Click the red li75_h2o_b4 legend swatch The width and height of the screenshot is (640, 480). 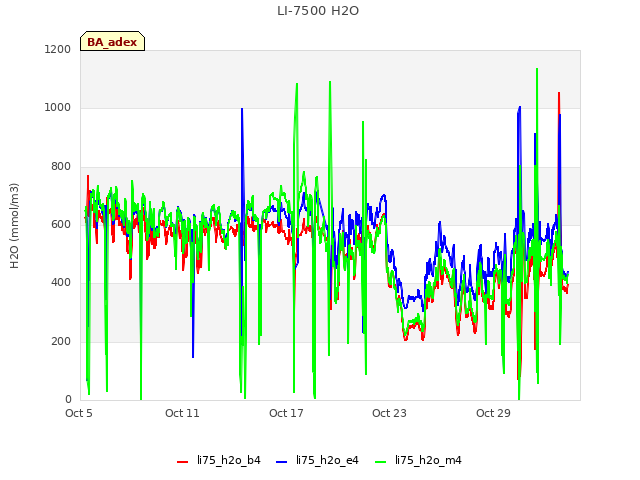coord(182,462)
